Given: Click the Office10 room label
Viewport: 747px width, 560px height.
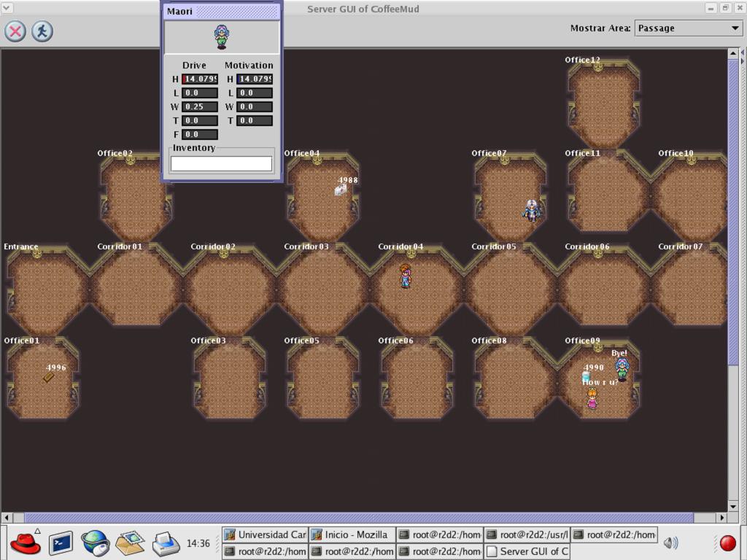Looking at the screenshot, I should pyautogui.click(x=676, y=153).
